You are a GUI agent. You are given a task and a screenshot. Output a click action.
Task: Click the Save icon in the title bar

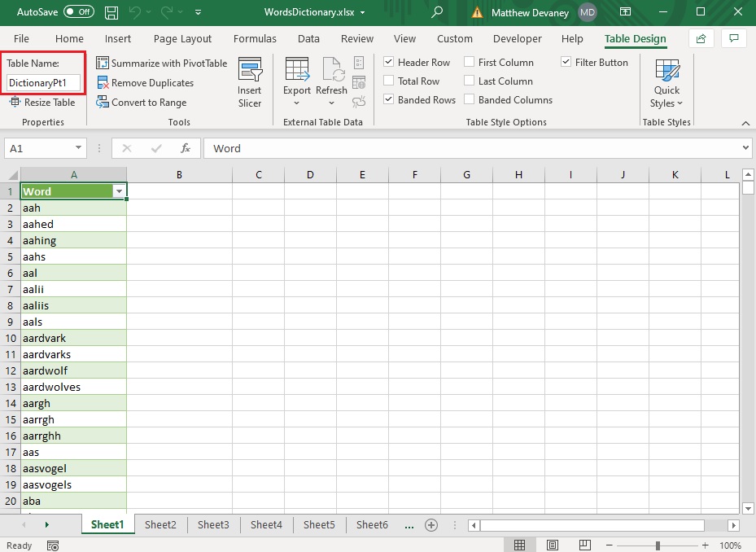(x=111, y=12)
